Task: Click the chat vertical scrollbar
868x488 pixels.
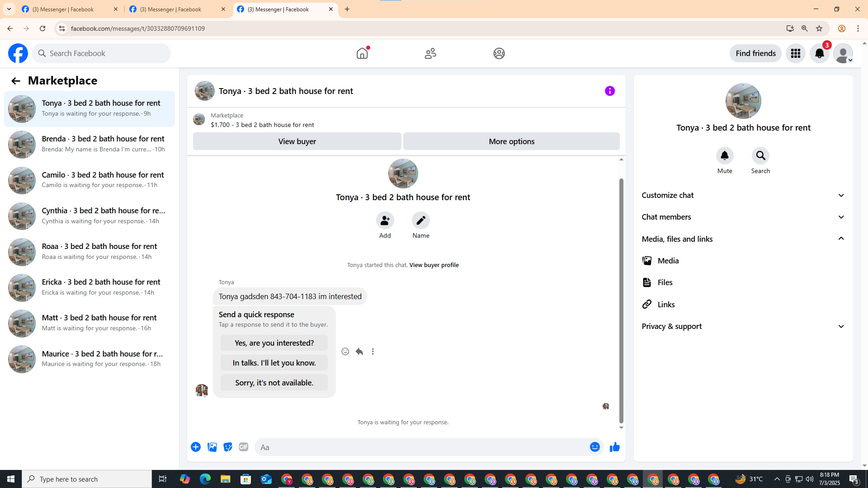Action: [621, 300]
